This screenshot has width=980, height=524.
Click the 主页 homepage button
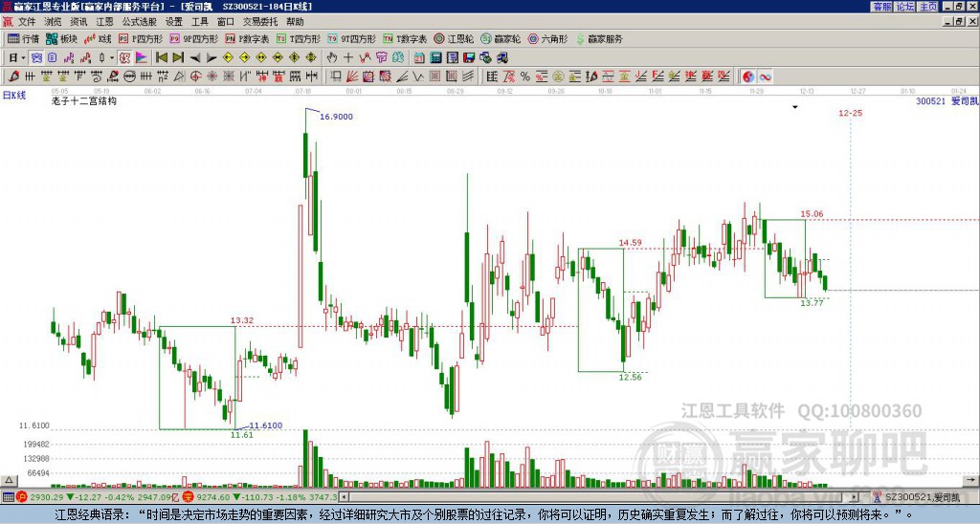pyautogui.click(x=928, y=7)
